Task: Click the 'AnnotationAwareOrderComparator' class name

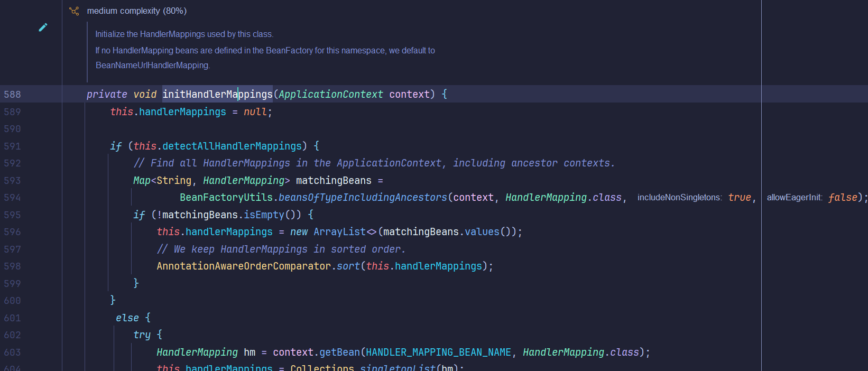Action: [244, 266]
